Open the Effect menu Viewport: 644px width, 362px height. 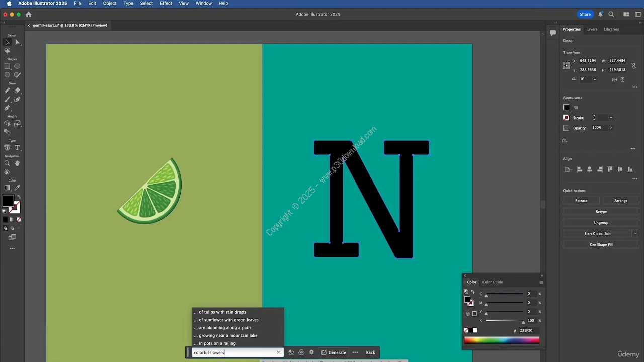point(166,3)
